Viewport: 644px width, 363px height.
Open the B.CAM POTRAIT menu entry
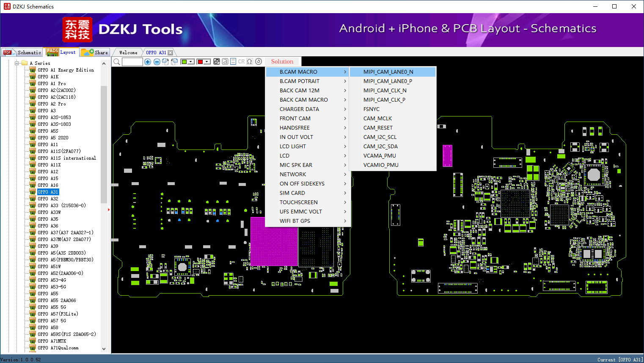pos(307,81)
